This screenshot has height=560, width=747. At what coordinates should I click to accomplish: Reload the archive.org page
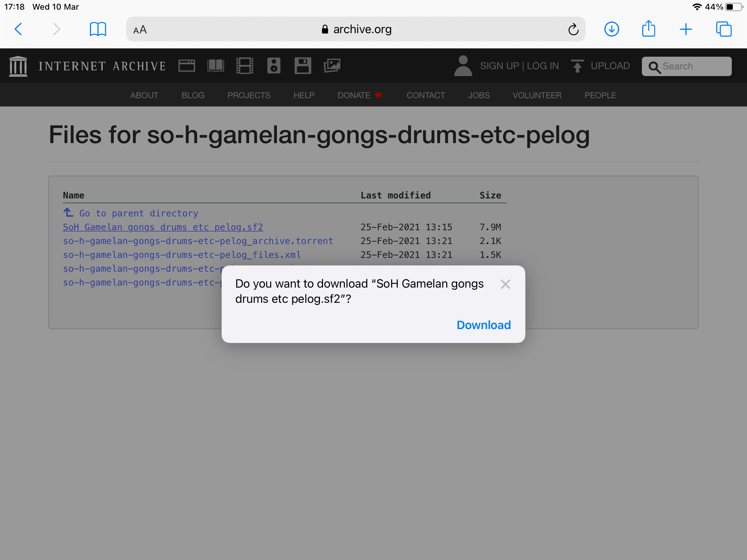(573, 30)
